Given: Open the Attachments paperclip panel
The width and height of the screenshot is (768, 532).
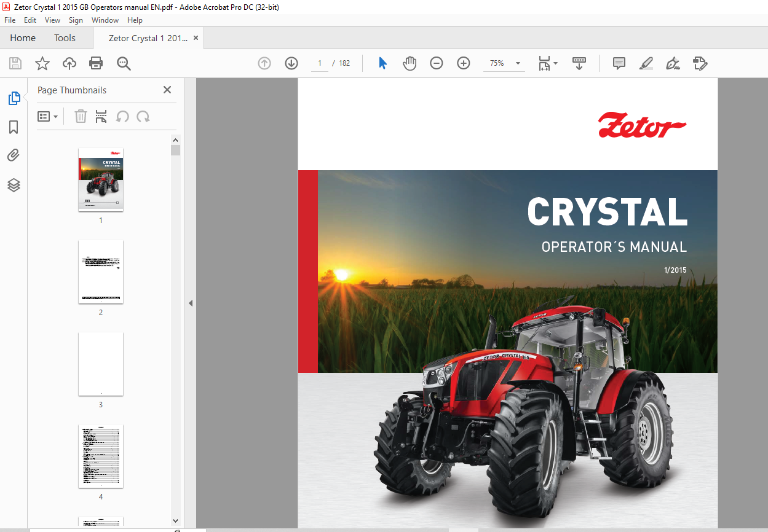Looking at the screenshot, I should 14,155.
